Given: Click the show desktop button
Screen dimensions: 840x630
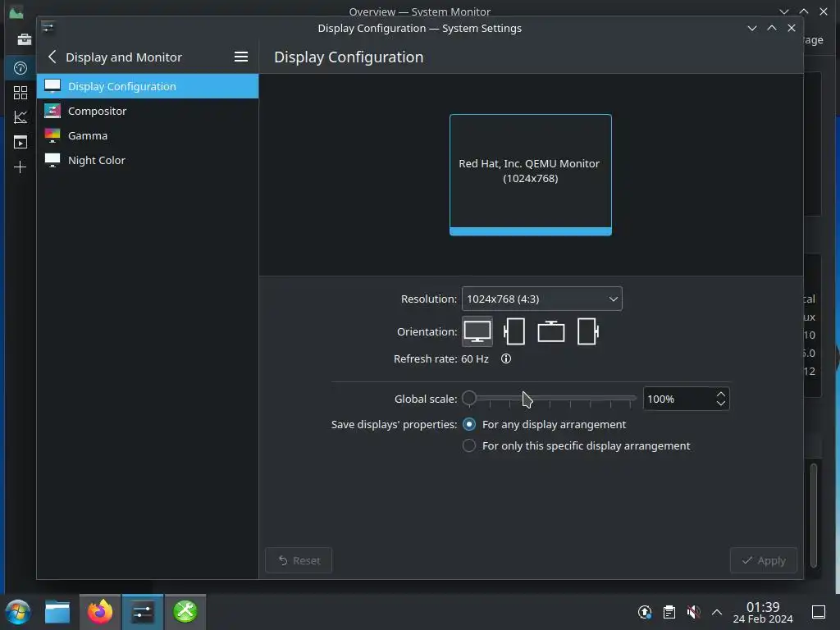Looking at the screenshot, I should coord(819,612).
